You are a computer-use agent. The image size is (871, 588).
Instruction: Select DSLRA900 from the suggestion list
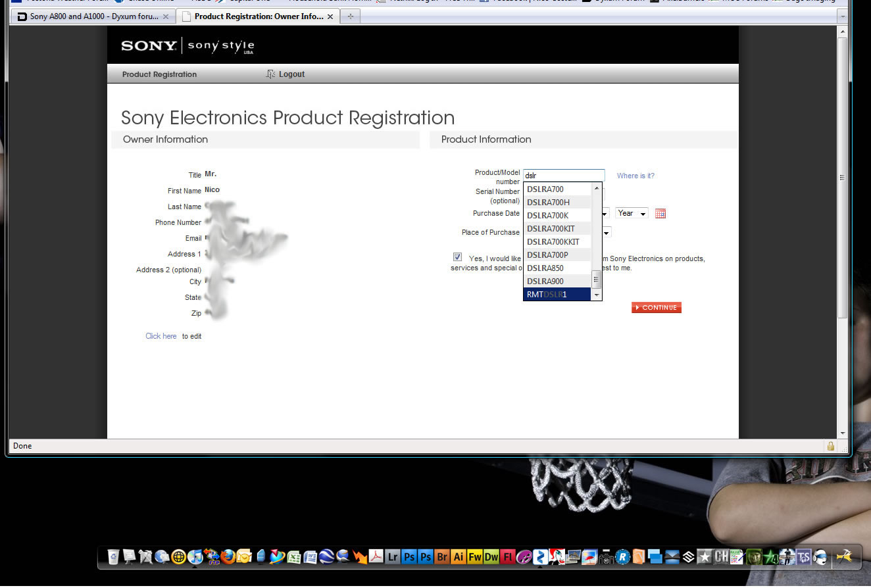558,282
